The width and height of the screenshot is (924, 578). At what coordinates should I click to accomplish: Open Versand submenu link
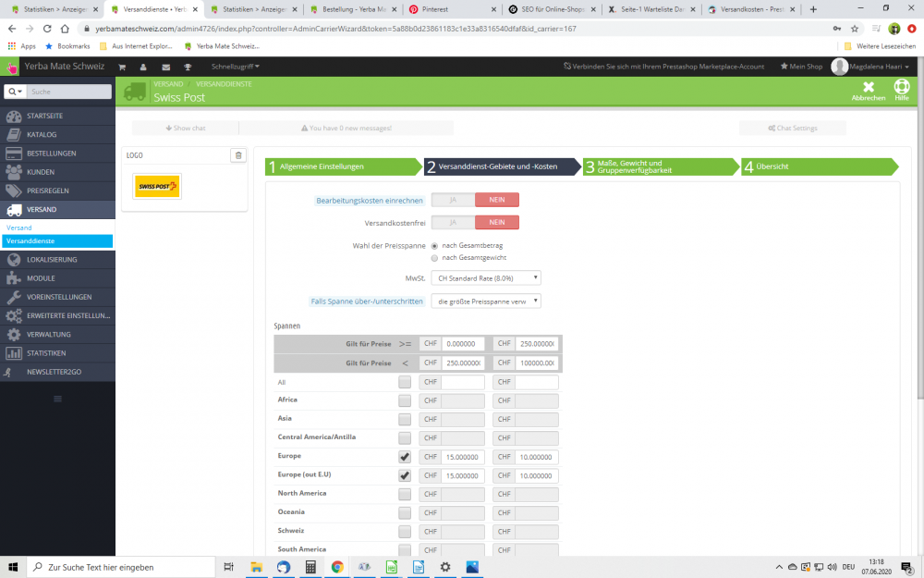[19, 228]
